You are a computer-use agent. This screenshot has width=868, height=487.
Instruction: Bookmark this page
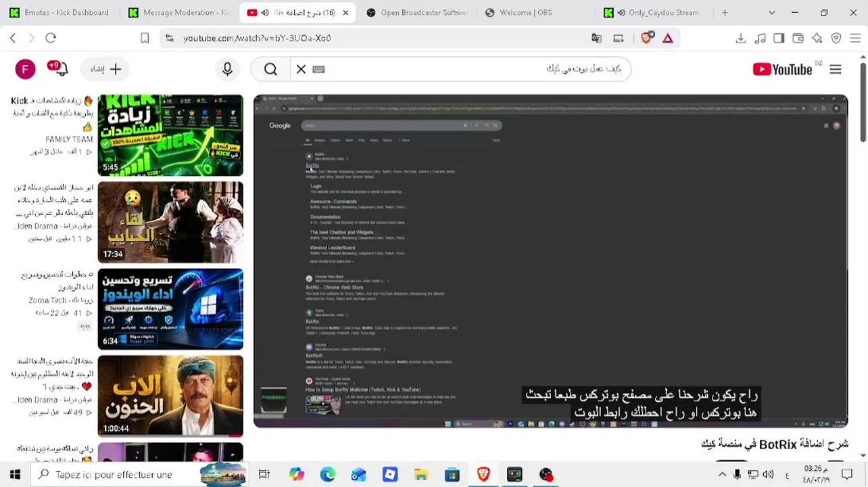(x=145, y=38)
